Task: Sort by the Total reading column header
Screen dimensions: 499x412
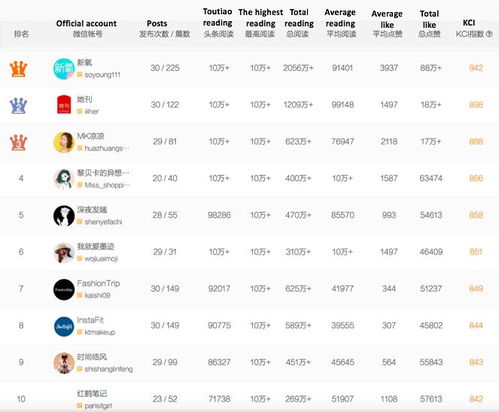Action: (x=299, y=18)
